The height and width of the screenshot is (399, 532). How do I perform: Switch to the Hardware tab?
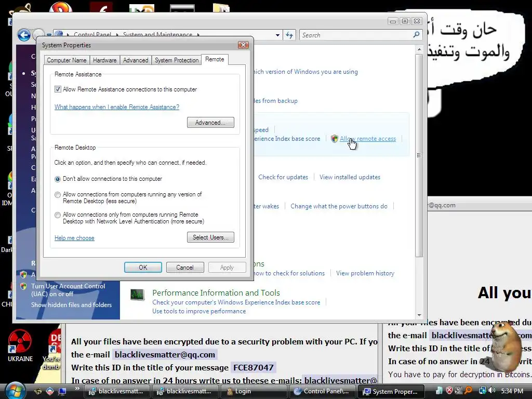104,60
